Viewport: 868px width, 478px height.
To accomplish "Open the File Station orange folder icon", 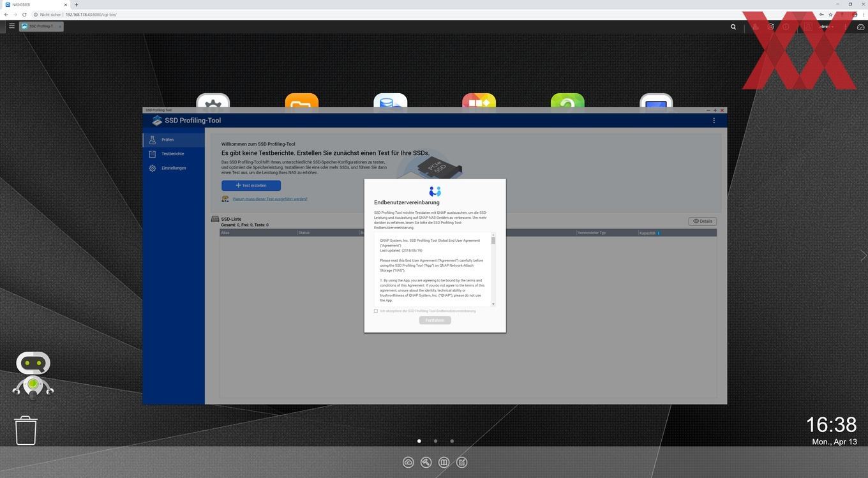I will (x=302, y=102).
